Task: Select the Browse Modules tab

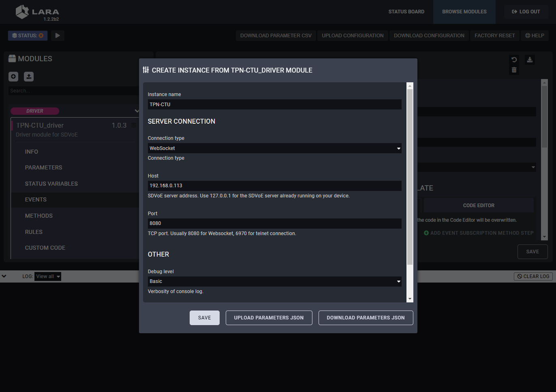Action: 464,12
